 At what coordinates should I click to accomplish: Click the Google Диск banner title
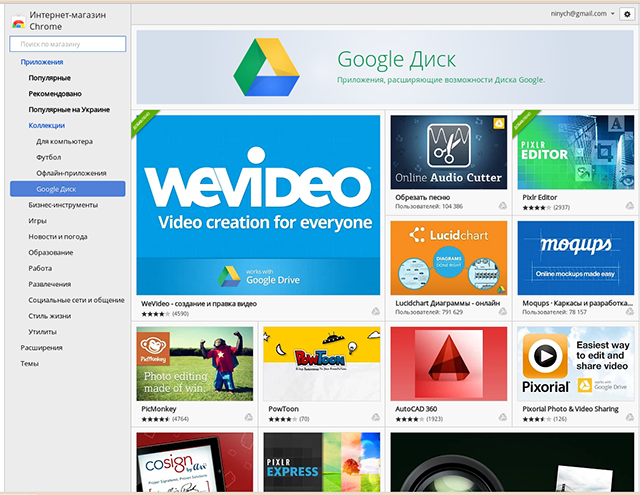pyautogui.click(x=396, y=60)
